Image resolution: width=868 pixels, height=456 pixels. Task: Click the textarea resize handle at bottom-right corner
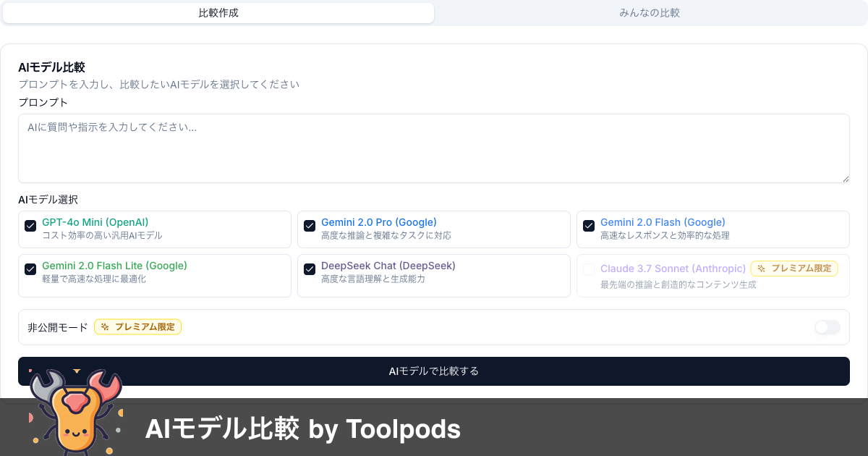pyautogui.click(x=845, y=180)
